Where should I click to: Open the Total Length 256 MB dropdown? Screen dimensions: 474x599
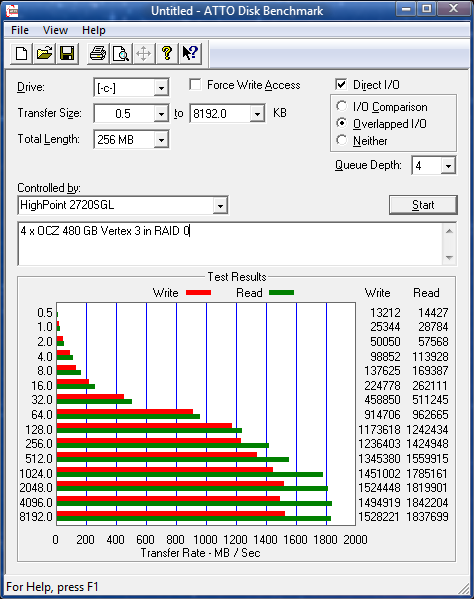pyautogui.click(x=161, y=139)
